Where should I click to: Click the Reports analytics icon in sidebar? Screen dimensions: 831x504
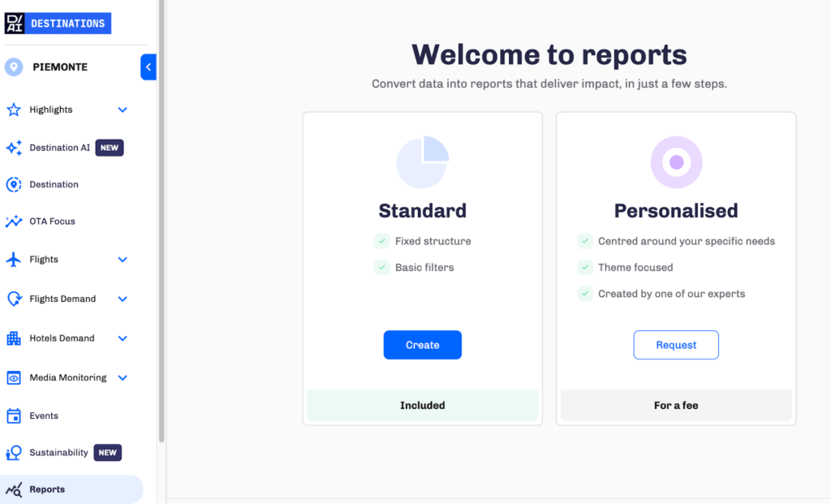[x=15, y=489]
